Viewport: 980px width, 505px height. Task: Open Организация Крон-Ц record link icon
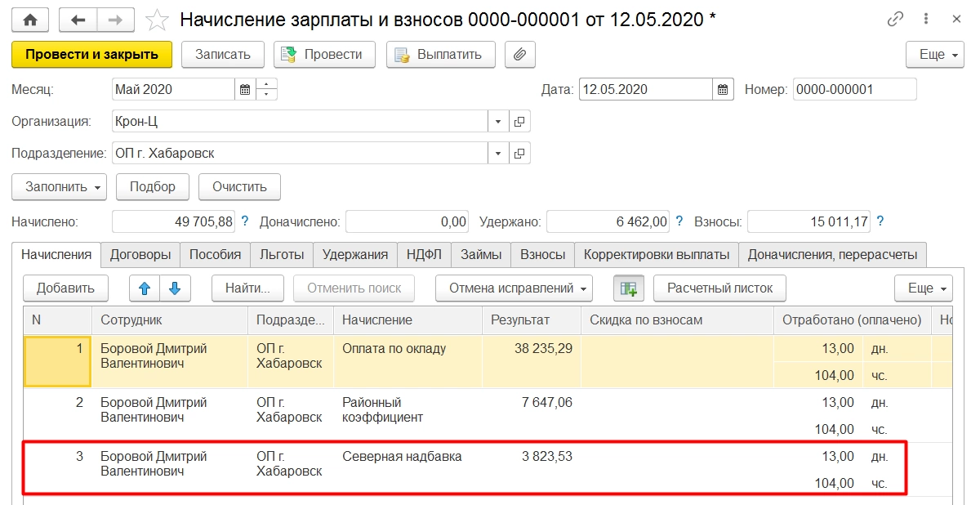pyautogui.click(x=520, y=122)
